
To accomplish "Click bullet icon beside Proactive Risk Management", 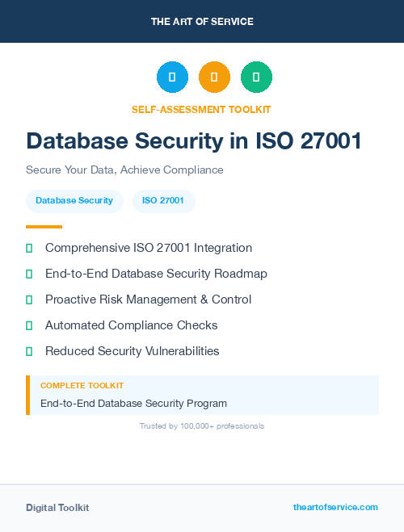I will pos(29,300).
